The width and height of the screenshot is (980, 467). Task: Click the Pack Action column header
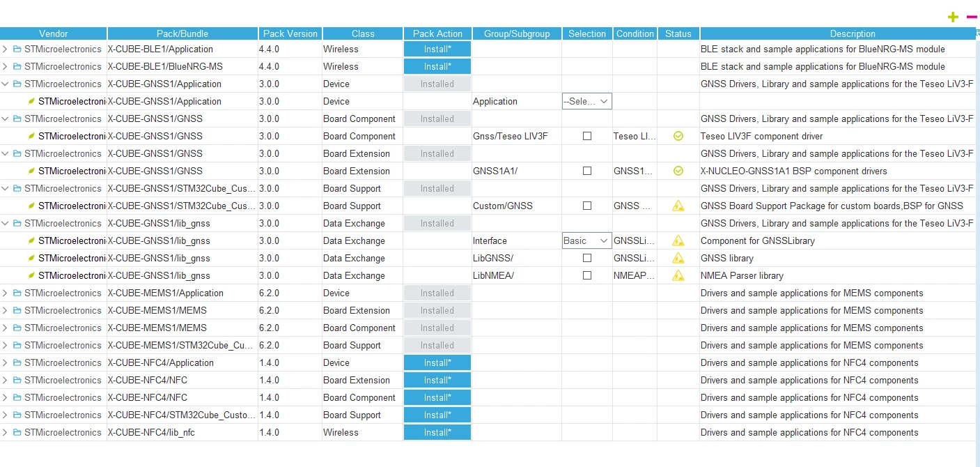(x=437, y=33)
